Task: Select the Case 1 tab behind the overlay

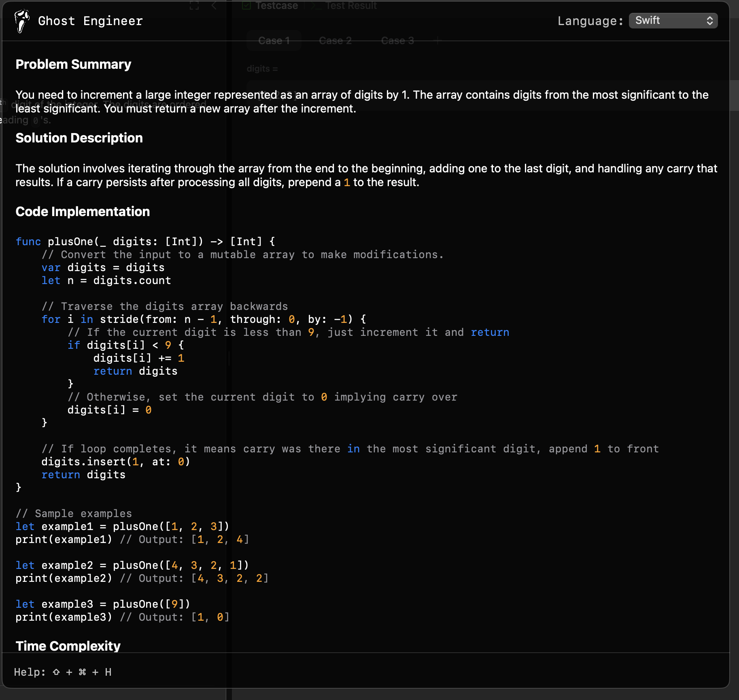Action: [x=274, y=40]
